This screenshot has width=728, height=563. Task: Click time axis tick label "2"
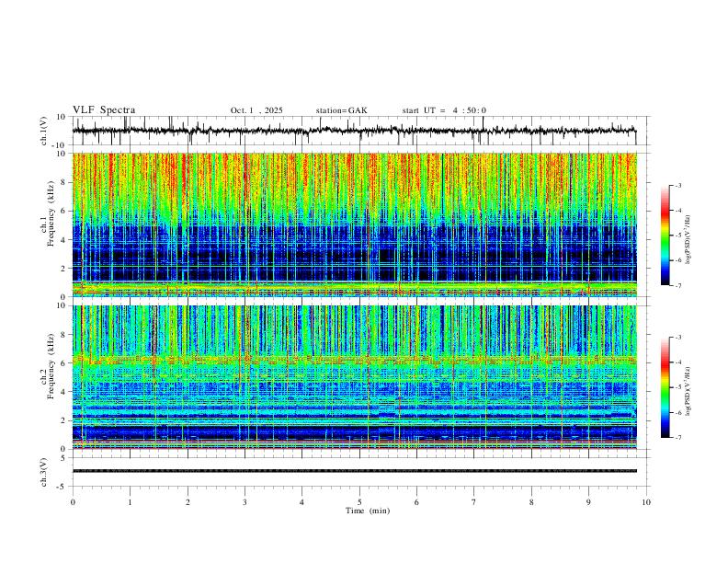point(188,502)
